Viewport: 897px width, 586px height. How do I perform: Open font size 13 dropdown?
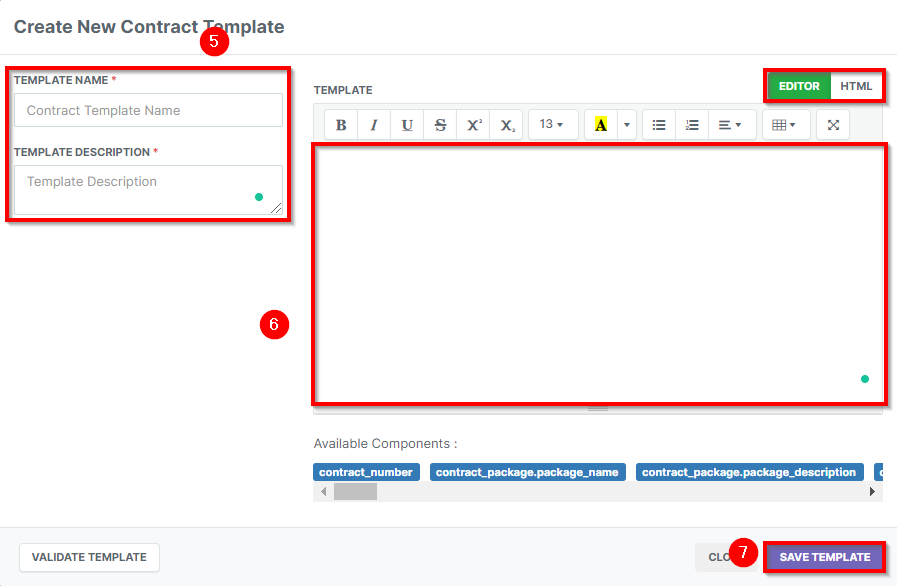(x=553, y=125)
